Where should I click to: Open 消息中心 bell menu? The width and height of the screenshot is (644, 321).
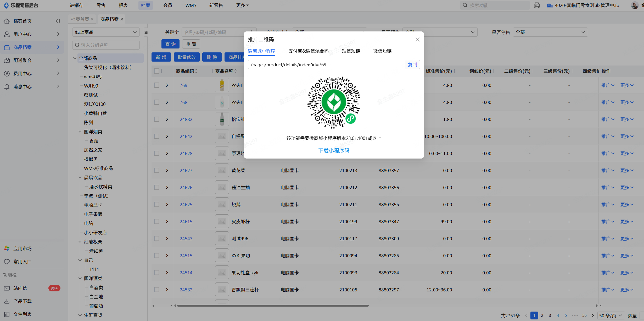click(x=22, y=86)
